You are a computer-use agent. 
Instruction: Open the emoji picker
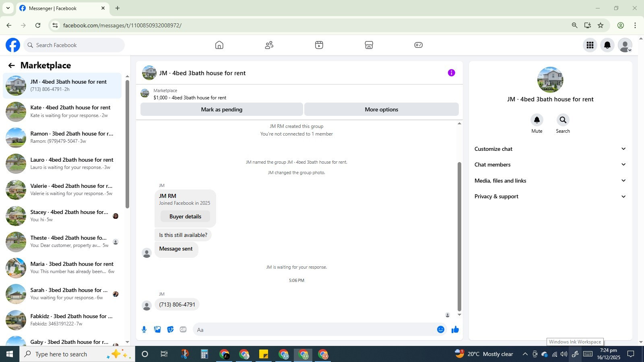441,330
